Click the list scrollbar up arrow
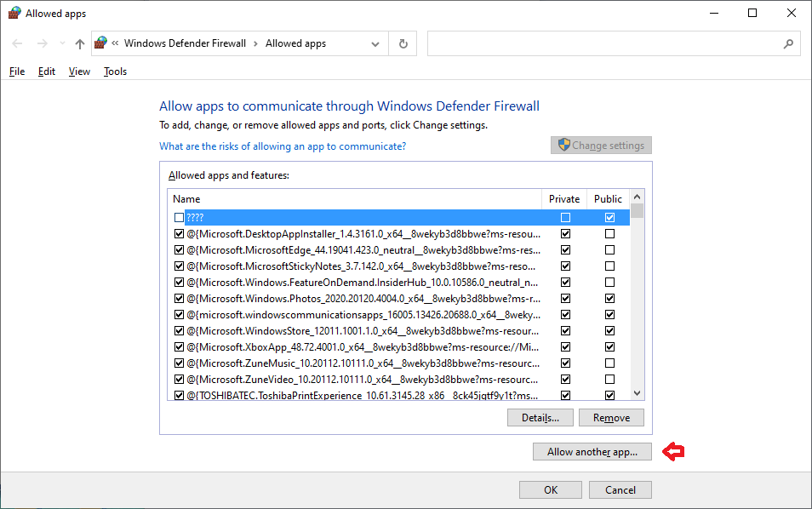This screenshot has width=812, height=509. point(637,197)
